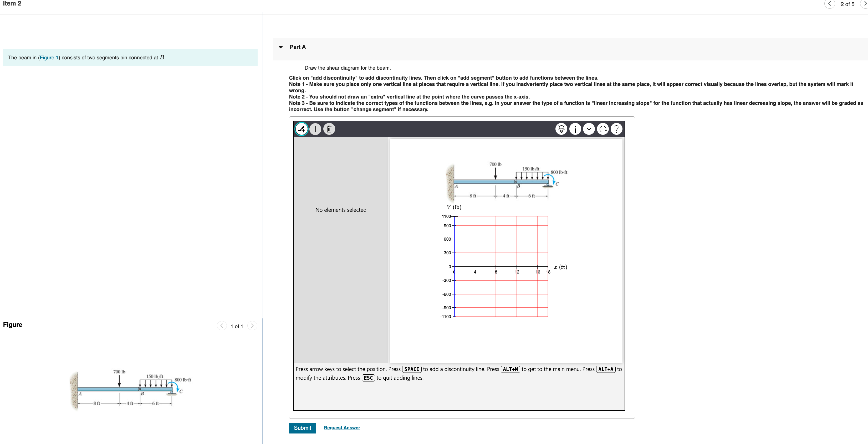Click the previous item chevron at top right

coord(830,4)
